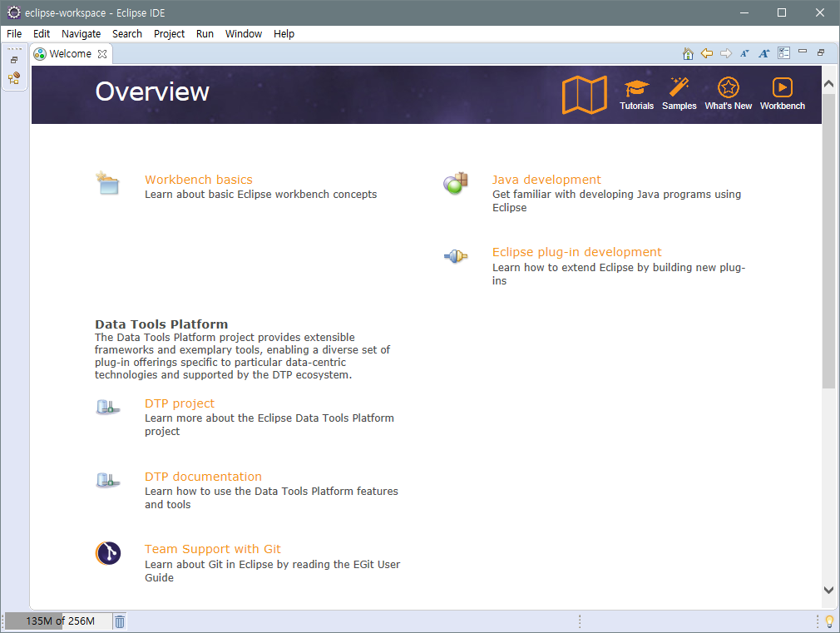The image size is (840, 633).
Task: Click the Git team support icon
Action: click(108, 553)
